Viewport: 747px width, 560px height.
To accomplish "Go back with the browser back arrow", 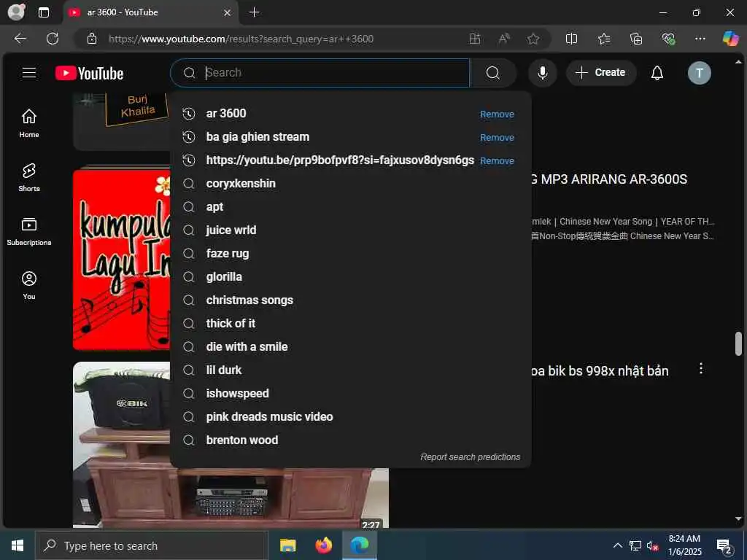I will pyautogui.click(x=20, y=39).
